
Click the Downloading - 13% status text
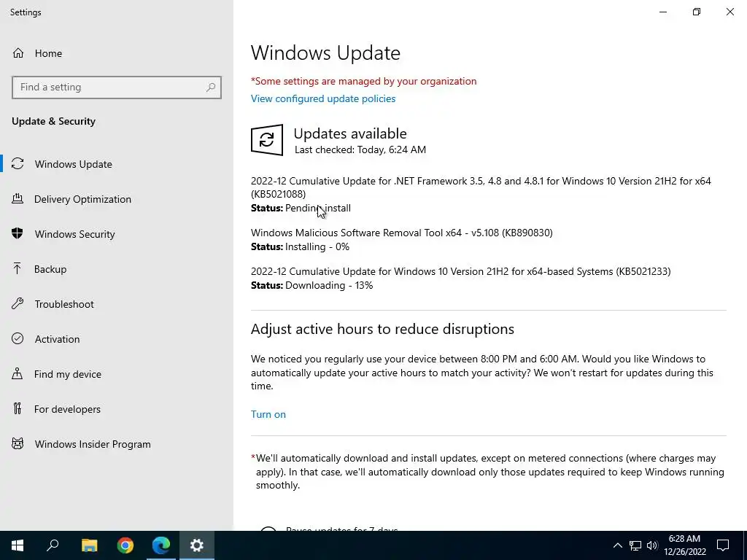pos(329,285)
